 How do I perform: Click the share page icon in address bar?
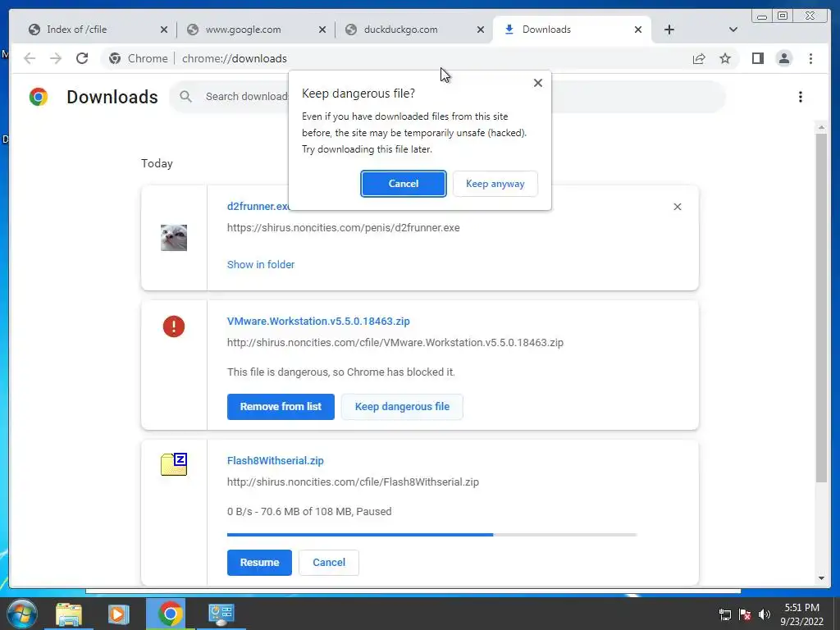(699, 58)
